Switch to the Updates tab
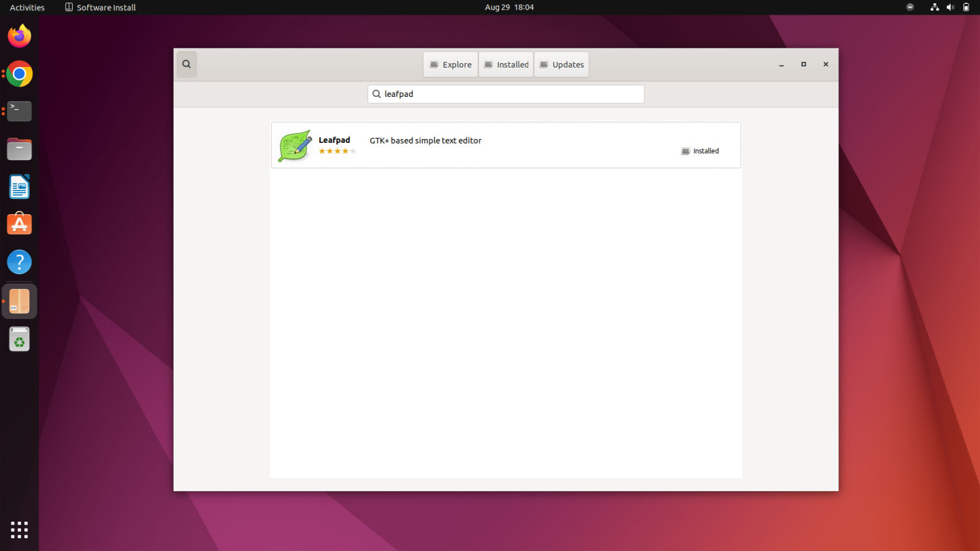Viewport: 980px width, 551px height. 561,64
